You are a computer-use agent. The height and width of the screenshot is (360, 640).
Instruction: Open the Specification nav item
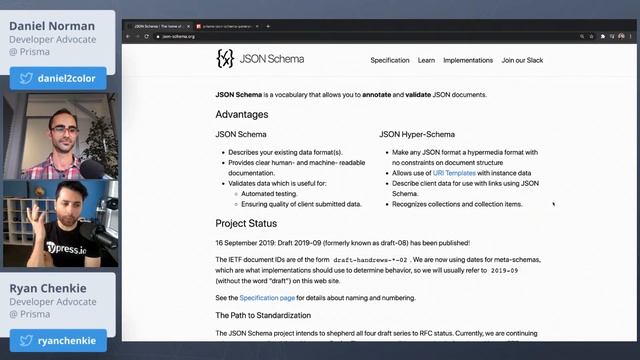click(x=390, y=60)
